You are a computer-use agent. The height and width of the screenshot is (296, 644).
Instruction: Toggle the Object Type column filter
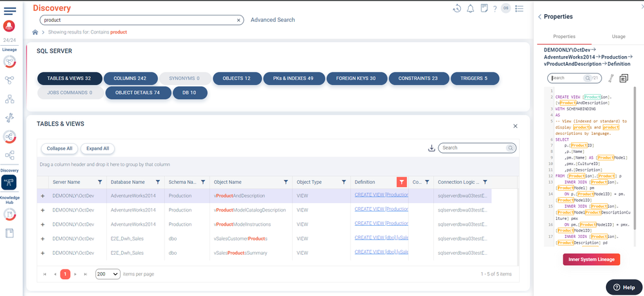point(344,183)
